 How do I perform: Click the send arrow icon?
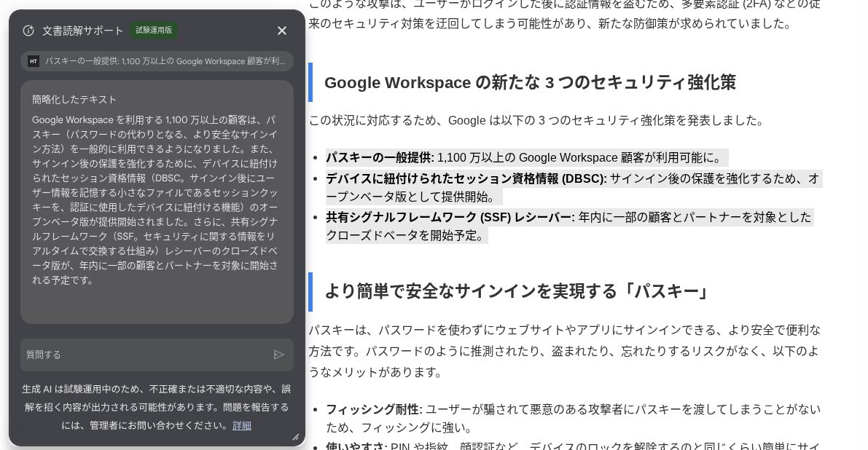point(279,355)
